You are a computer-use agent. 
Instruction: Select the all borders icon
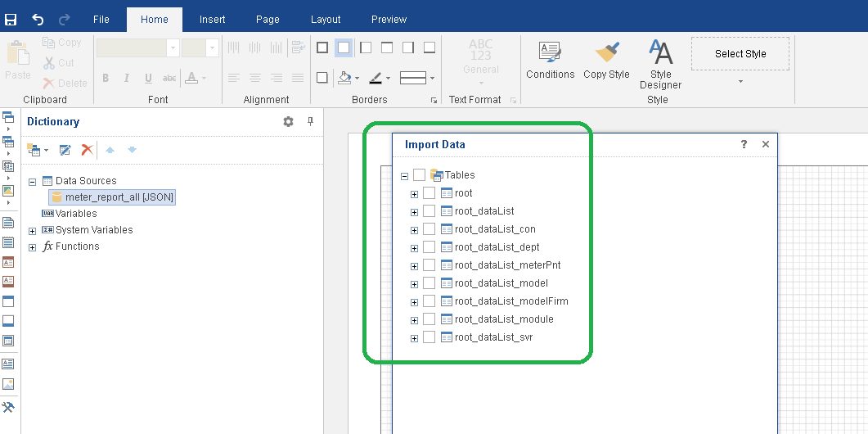[322, 47]
